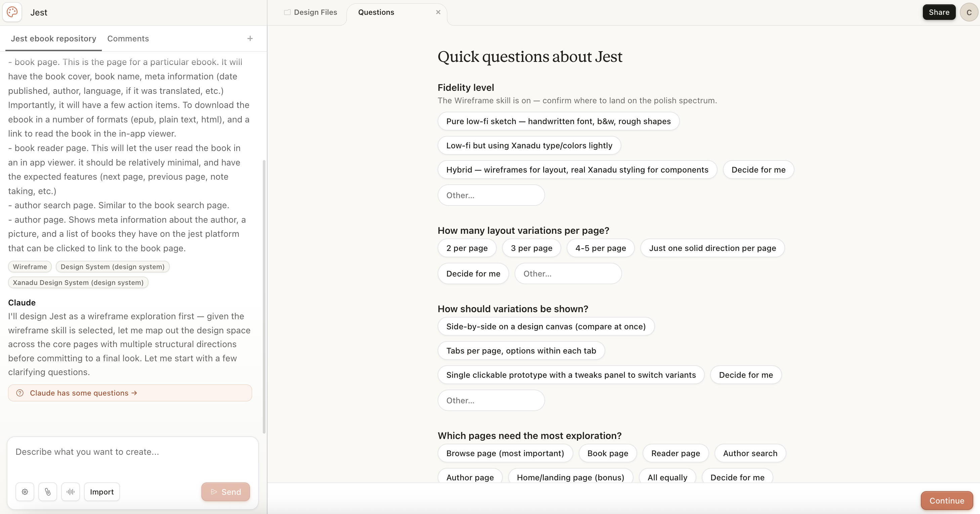The width and height of the screenshot is (980, 514).
Task: Click the Share button
Action: click(x=939, y=12)
